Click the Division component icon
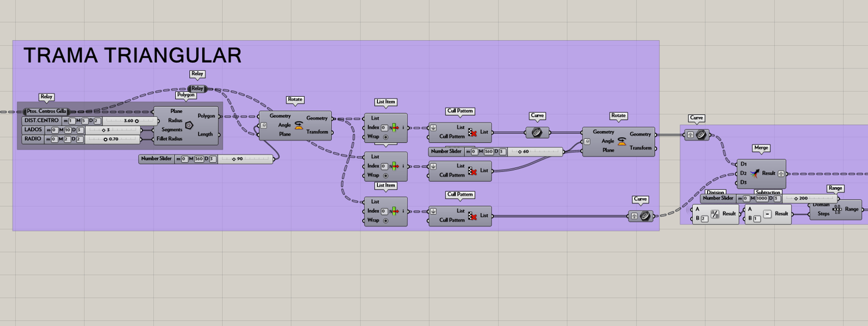868x326 pixels. click(715, 214)
